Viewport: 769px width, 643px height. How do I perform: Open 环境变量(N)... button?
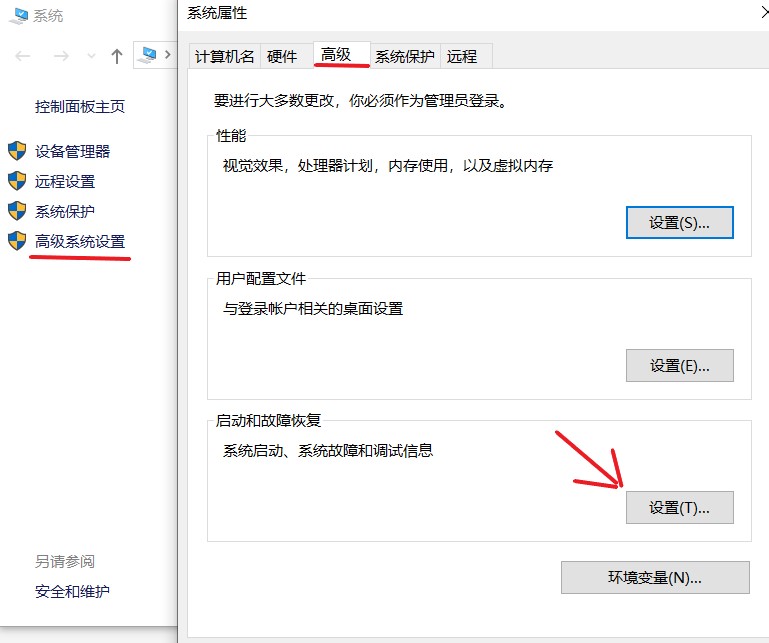pos(655,577)
